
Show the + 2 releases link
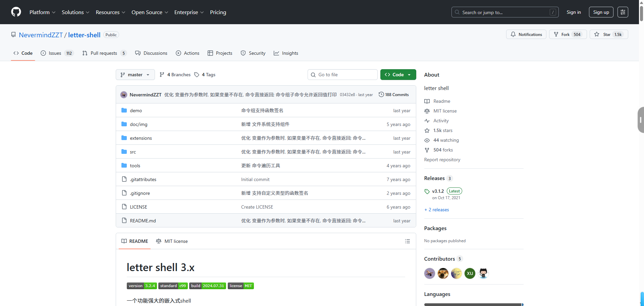coord(437,210)
